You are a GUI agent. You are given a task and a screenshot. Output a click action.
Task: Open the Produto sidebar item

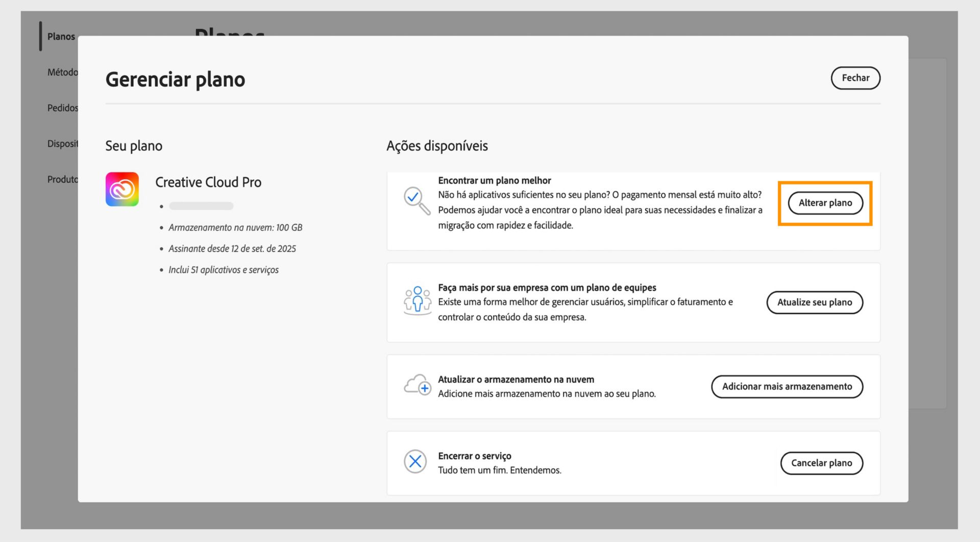coord(62,179)
